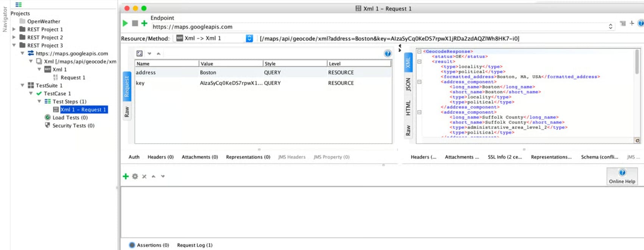Open assertion configuration gear icon
This screenshot has width=644, height=250.
135,176
